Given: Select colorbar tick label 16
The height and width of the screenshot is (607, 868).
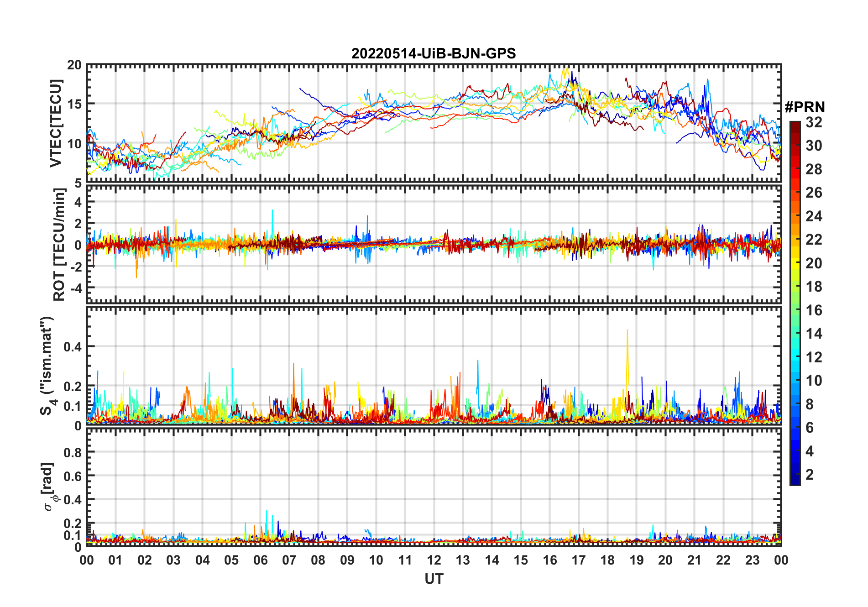Looking at the screenshot, I should (x=814, y=310).
